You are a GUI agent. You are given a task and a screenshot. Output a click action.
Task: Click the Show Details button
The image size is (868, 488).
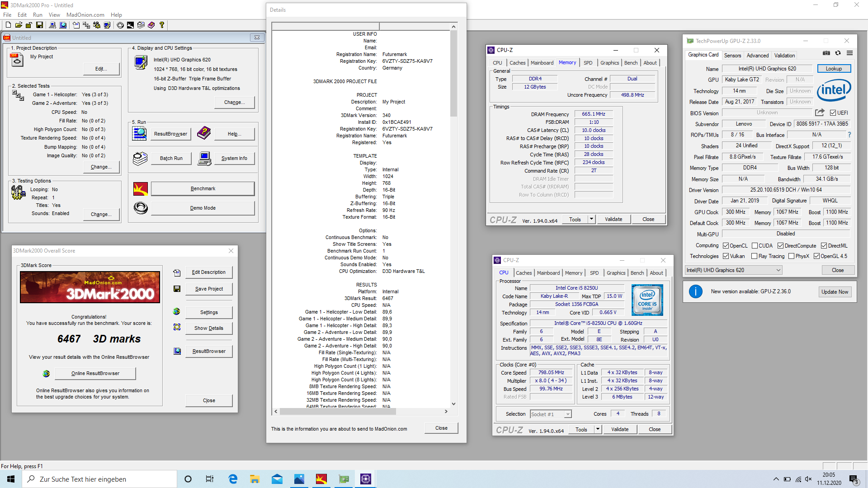click(209, 328)
